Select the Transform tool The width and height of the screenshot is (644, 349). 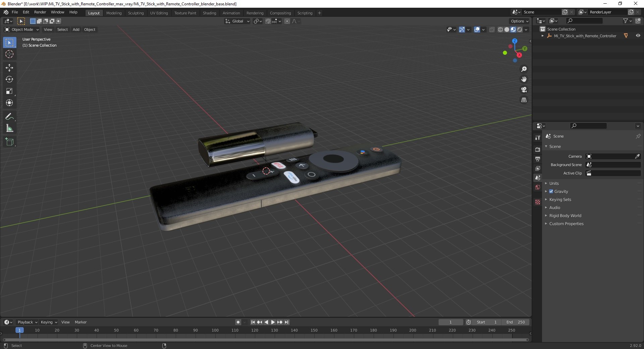point(9,103)
